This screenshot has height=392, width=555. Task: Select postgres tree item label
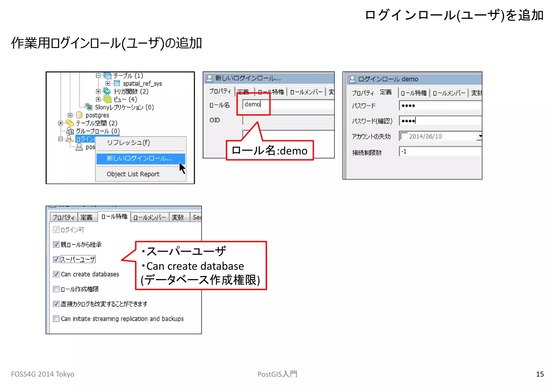(97, 115)
